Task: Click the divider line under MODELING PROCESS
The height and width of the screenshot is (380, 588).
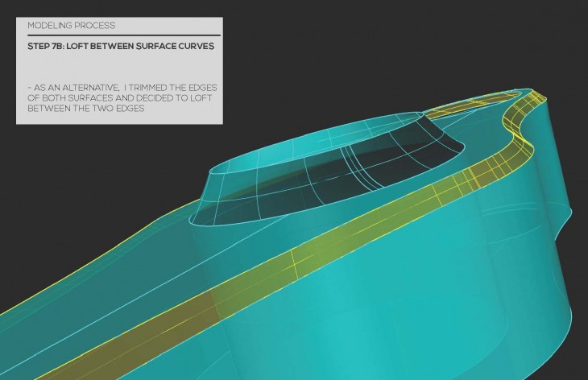Action: (119, 35)
